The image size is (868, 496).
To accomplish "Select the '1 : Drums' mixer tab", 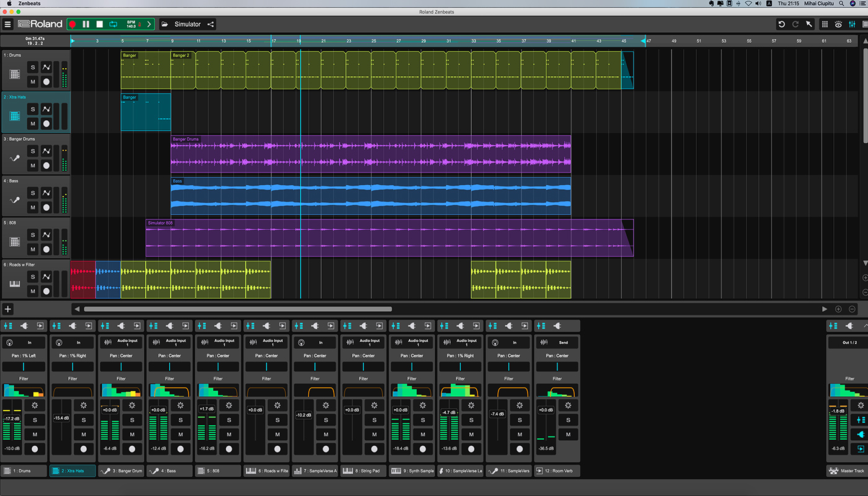I will tap(24, 471).
